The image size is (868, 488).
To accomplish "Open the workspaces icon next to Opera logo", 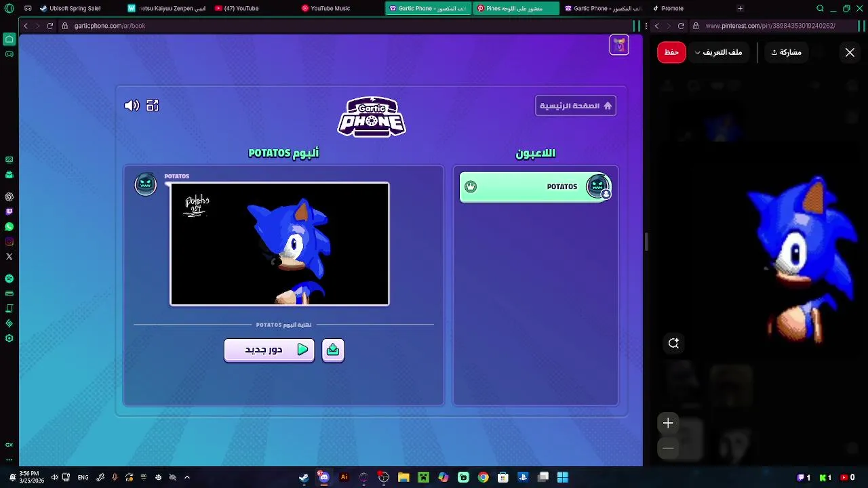I will pyautogui.click(x=28, y=9).
